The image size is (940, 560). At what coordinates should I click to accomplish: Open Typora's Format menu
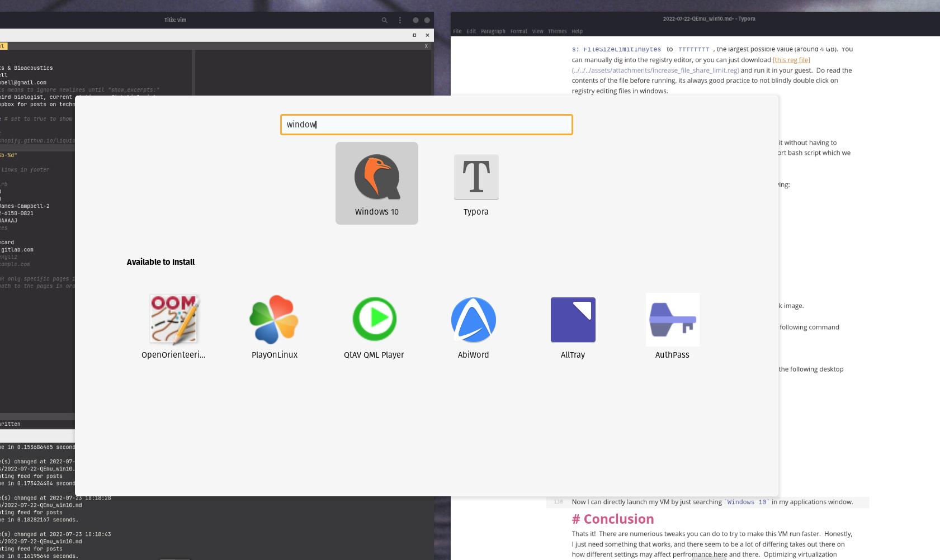518,31
